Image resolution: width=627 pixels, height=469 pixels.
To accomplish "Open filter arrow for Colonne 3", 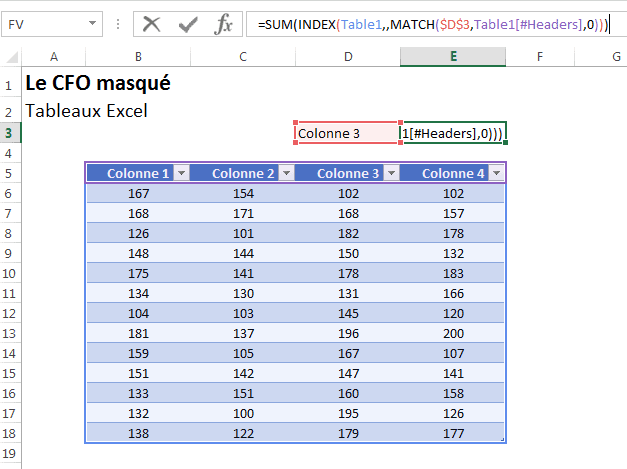I will [391, 174].
